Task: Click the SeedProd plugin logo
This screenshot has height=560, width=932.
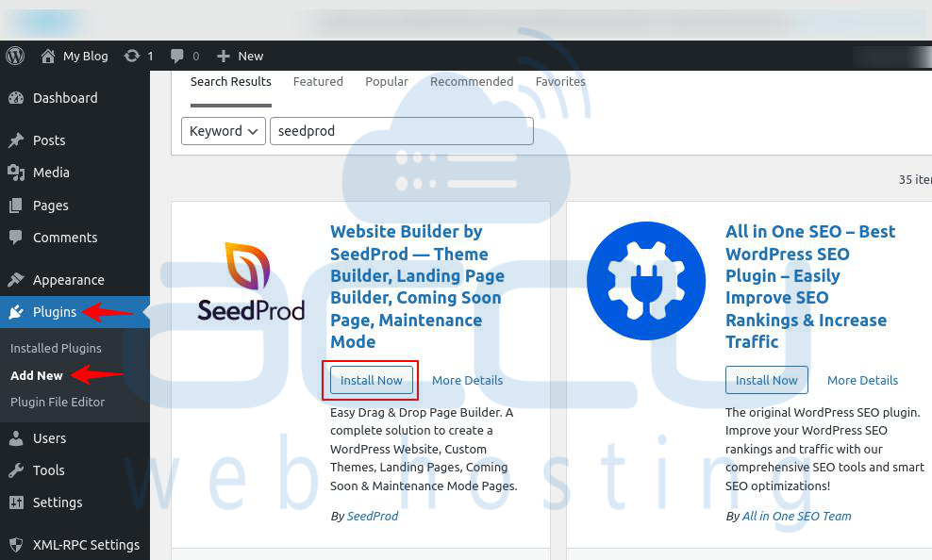Action: click(x=251, y=283)
